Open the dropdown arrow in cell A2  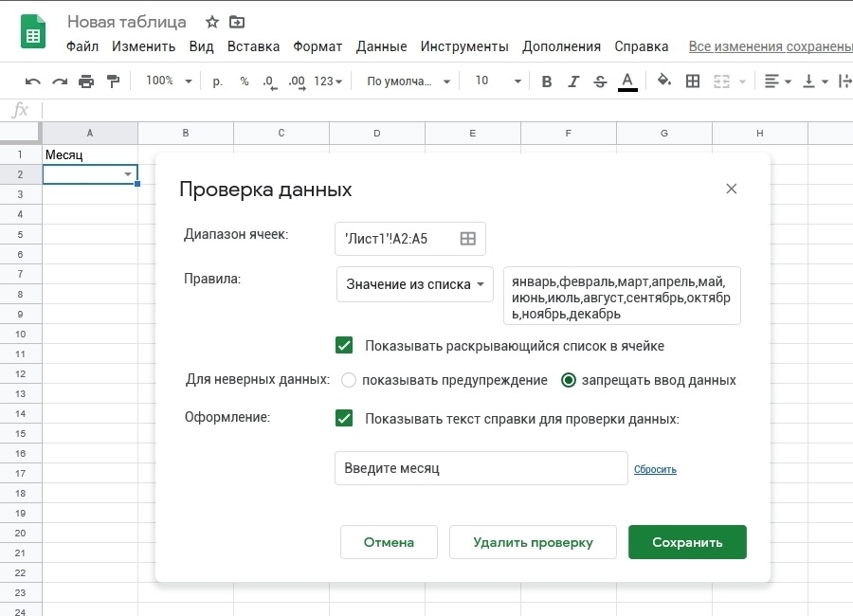128,174
